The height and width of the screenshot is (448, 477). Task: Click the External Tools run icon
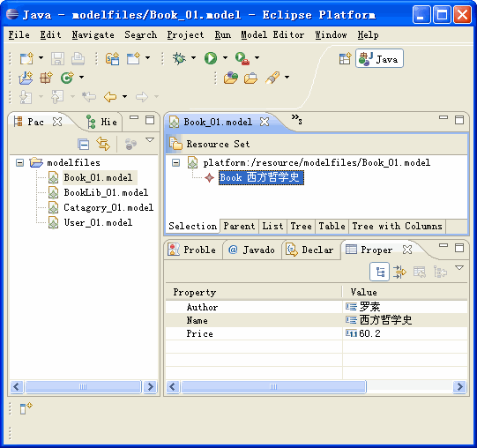click(x=242, y=58)
